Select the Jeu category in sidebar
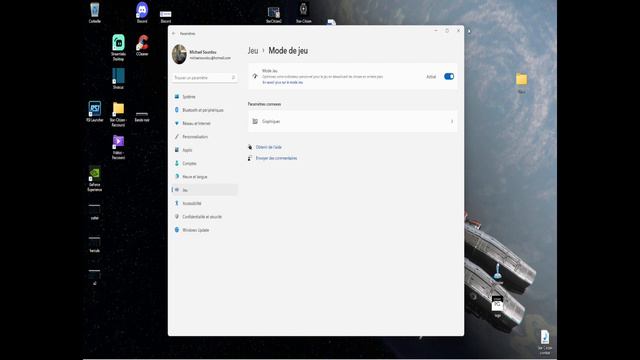This screenshot has height=360, width=640. coord(204,190)
